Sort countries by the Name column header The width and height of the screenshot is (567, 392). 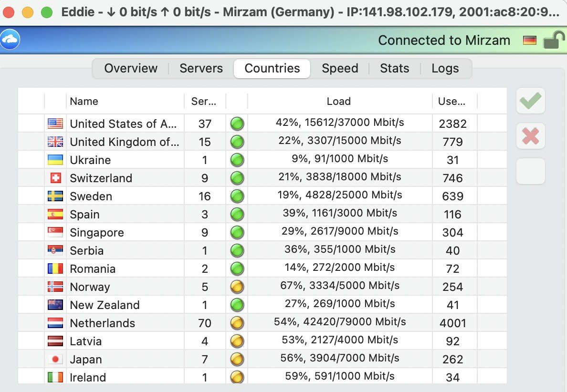click(x=84, y=101)
